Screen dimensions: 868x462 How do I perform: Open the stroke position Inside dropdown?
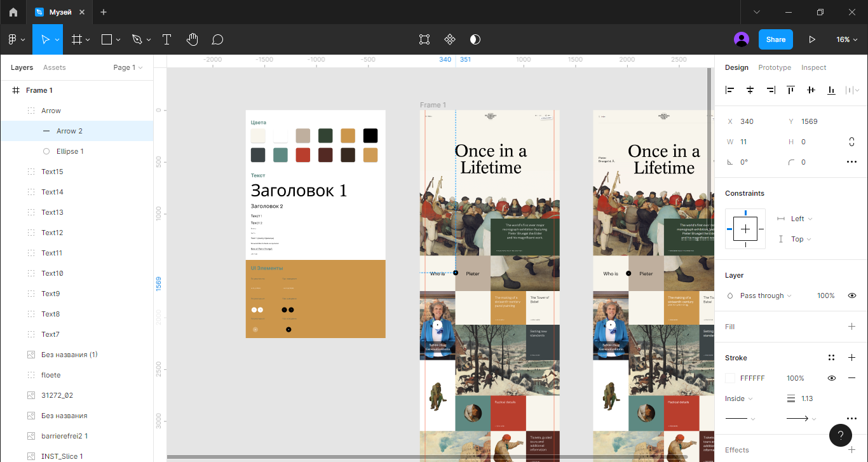click(x=739, y=398)
